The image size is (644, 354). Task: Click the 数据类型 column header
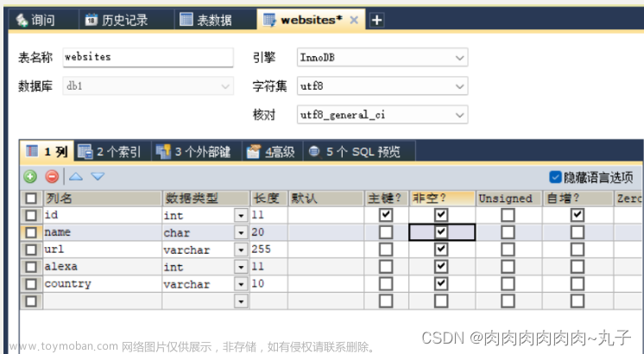pos(205,199)
